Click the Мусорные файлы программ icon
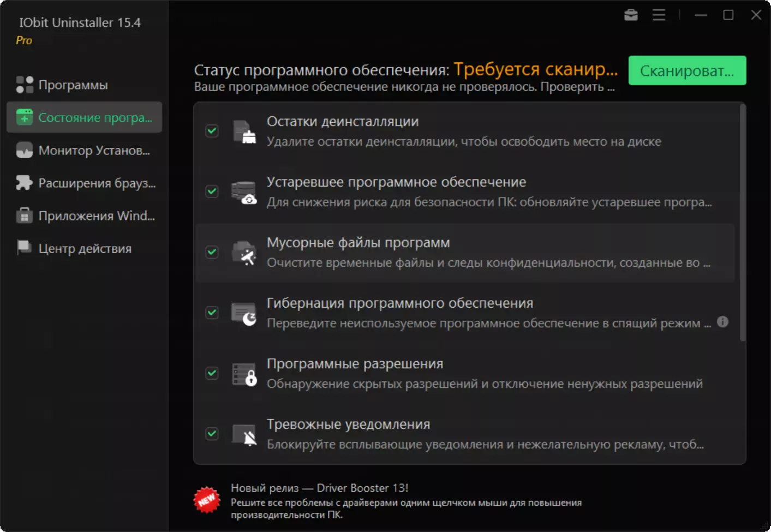Screen dimensions: 771x532 point(244,253)
